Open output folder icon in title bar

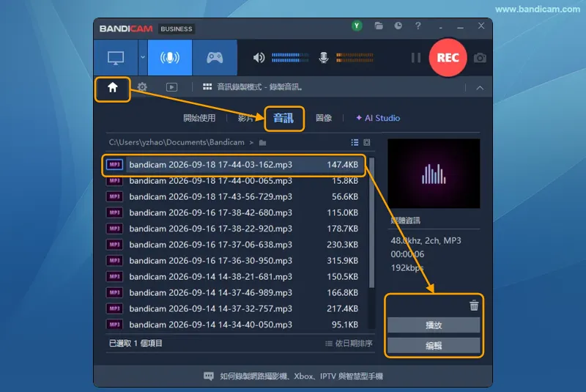(379, 26)
